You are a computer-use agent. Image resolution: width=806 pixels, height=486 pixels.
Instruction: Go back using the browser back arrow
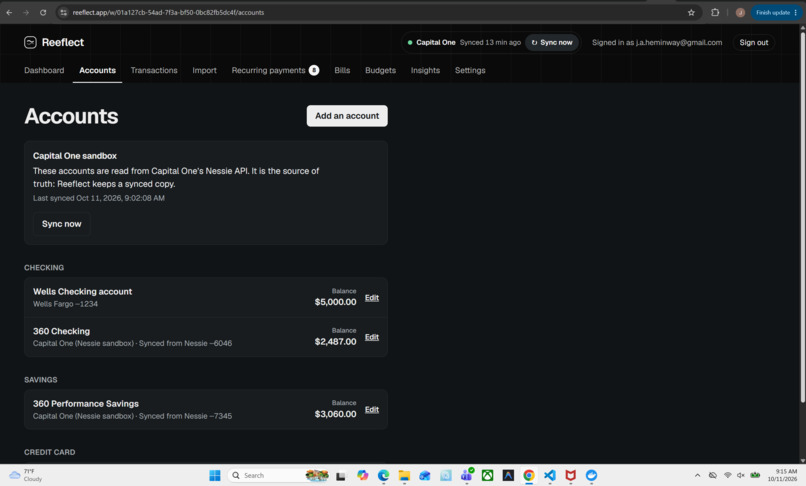tap(9, 12)
